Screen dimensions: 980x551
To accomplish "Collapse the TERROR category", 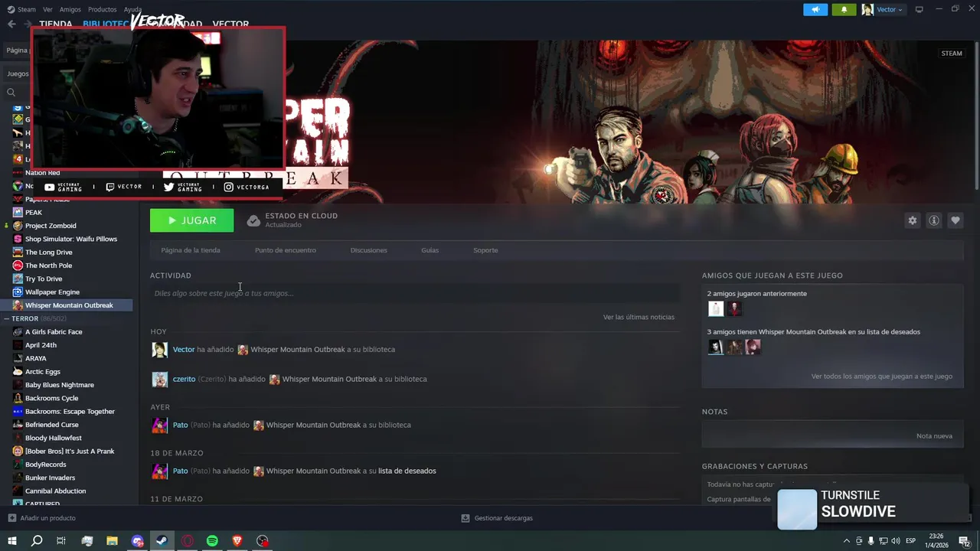I will click(6, 318).
